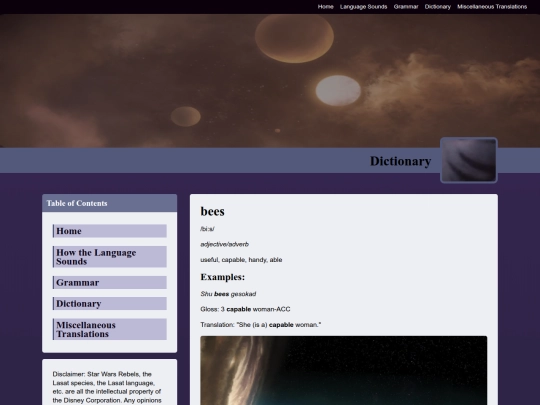Click the pronunciation text below the bees heading

tap(207, 229)
